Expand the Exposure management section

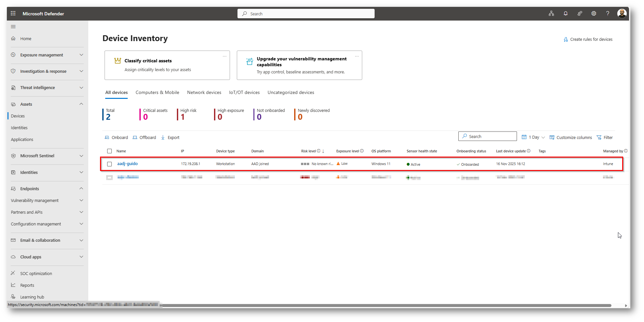tap(81, 55)
